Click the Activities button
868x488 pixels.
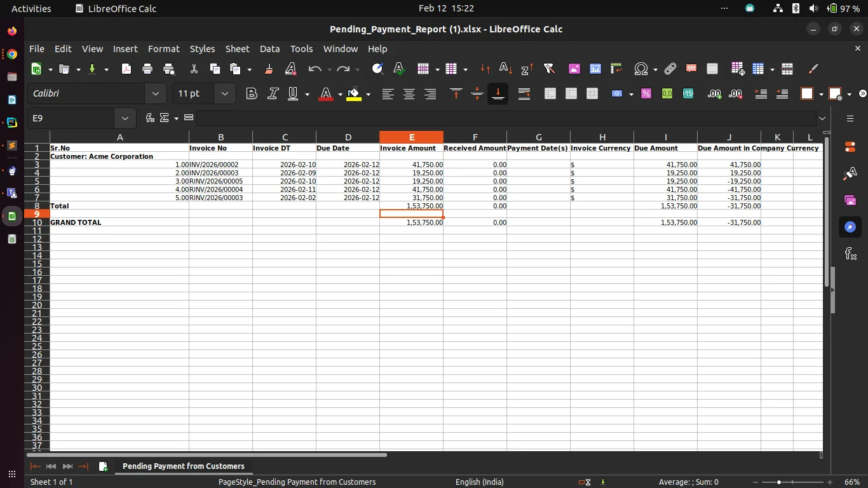[x=31, y=8]
